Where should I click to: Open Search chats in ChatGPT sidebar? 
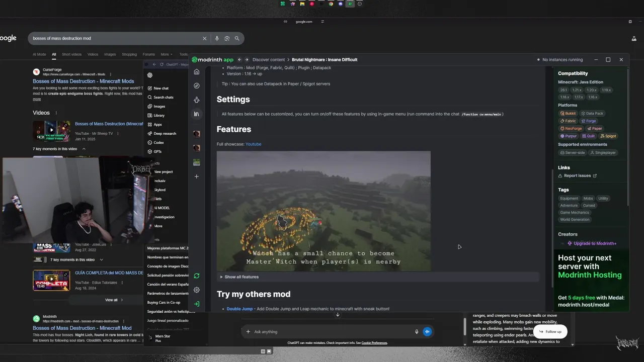[x=161, y=98]
